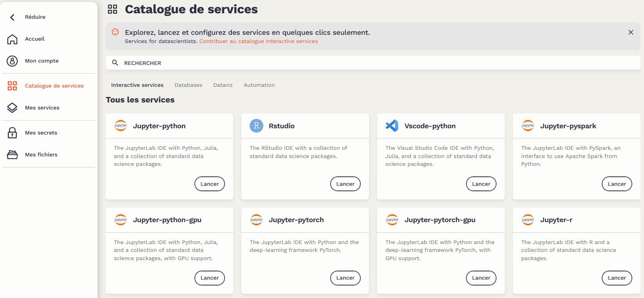Click the Jupyter-pyspark logo icon
The height and width of the screenshot is (298, 644).
528,126
